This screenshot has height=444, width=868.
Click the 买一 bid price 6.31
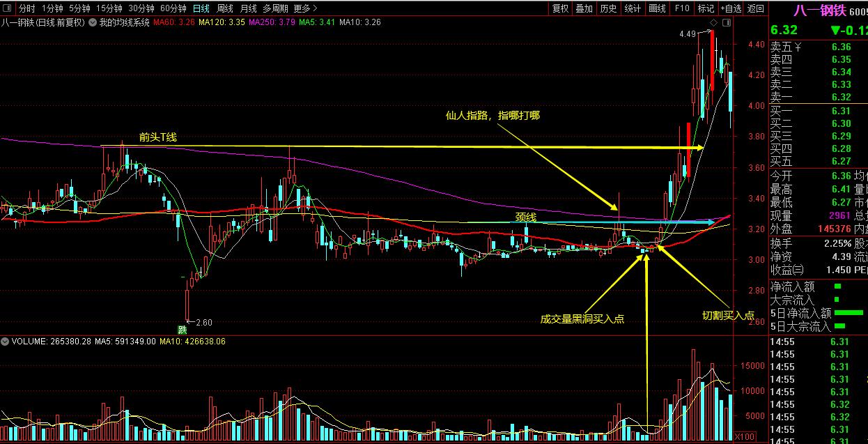[x=841, y=111]
